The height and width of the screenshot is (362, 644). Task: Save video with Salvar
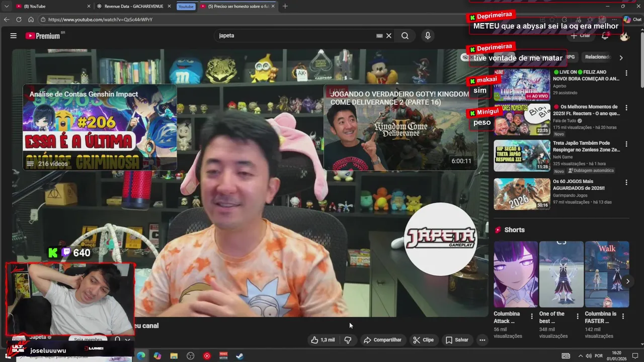point(457,340)
